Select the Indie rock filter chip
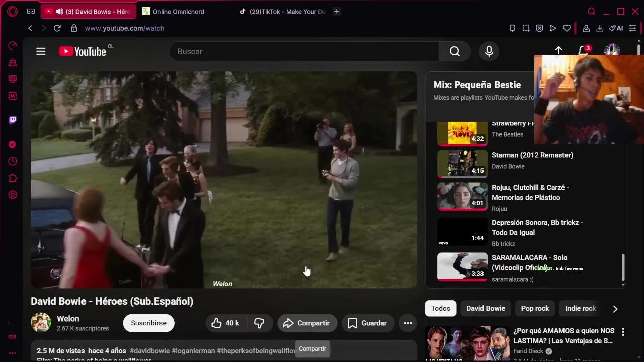Screen dimensions: 644x362 580,308
